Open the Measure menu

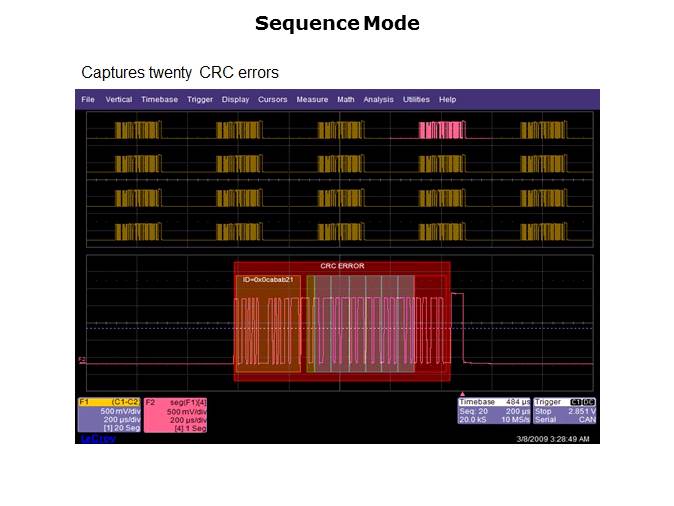312,100
